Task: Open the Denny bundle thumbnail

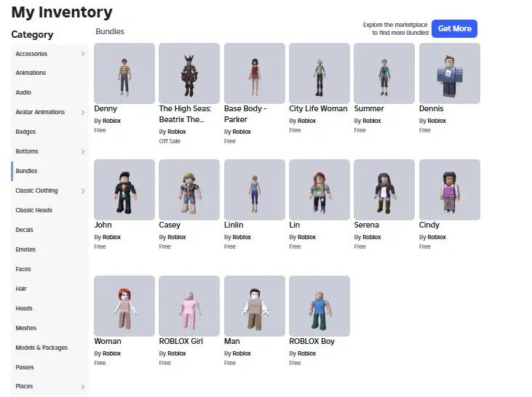Action: click(x=124, y=73)
